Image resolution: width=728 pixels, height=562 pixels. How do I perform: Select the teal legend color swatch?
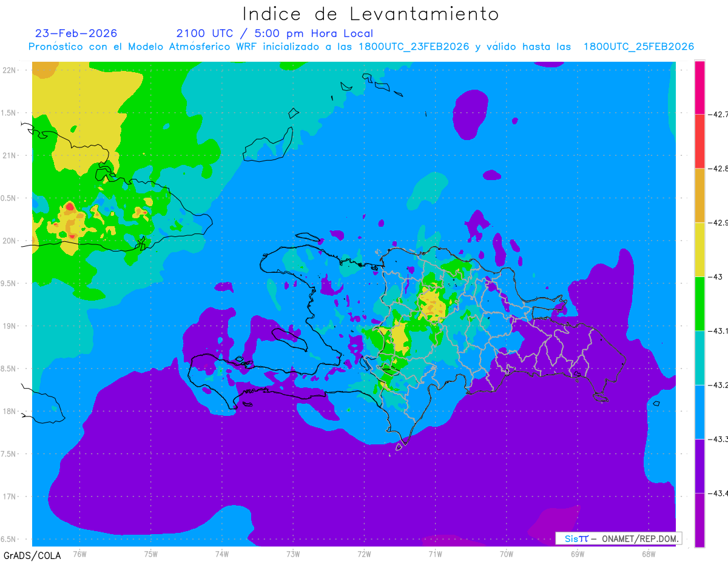pos(699,358)
